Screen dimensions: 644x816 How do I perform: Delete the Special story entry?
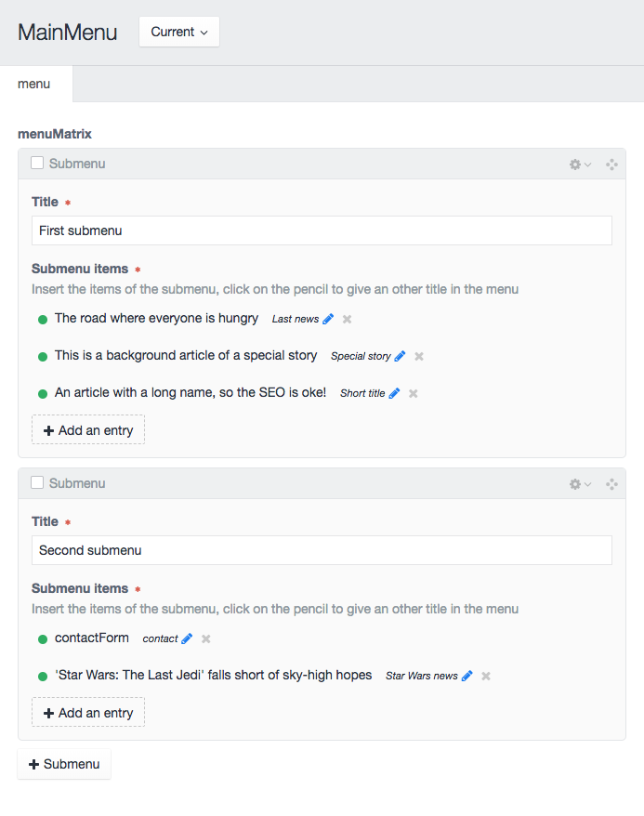pyautogui.click(x=419, y=356)
